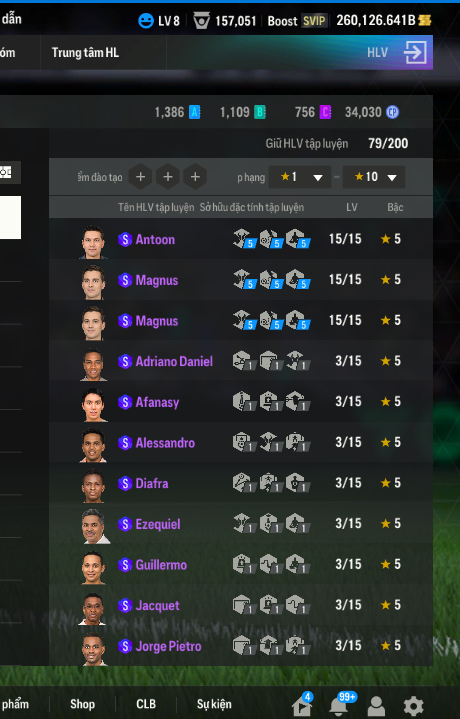Click the first plus training slot
This screenshot has width=460, height=719.
140,177
